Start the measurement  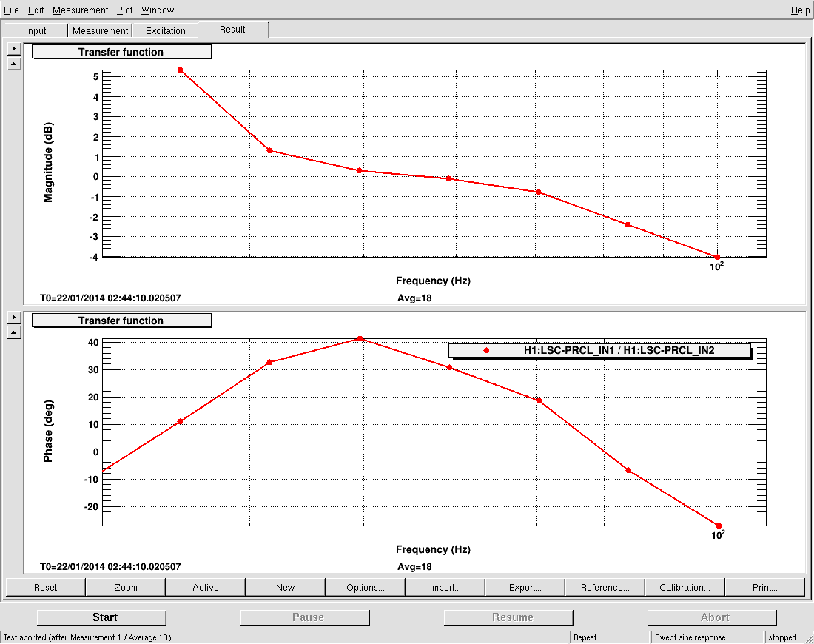(102, 617)
